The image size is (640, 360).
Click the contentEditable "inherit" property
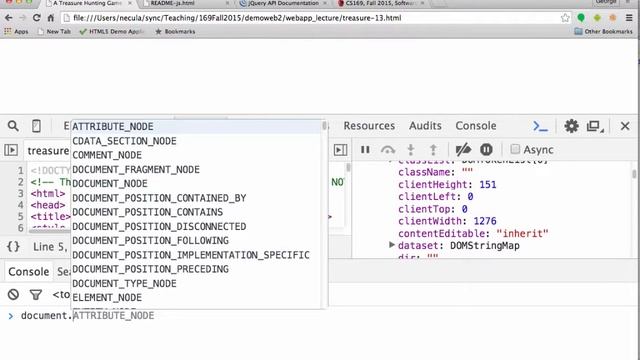(473, 233)
